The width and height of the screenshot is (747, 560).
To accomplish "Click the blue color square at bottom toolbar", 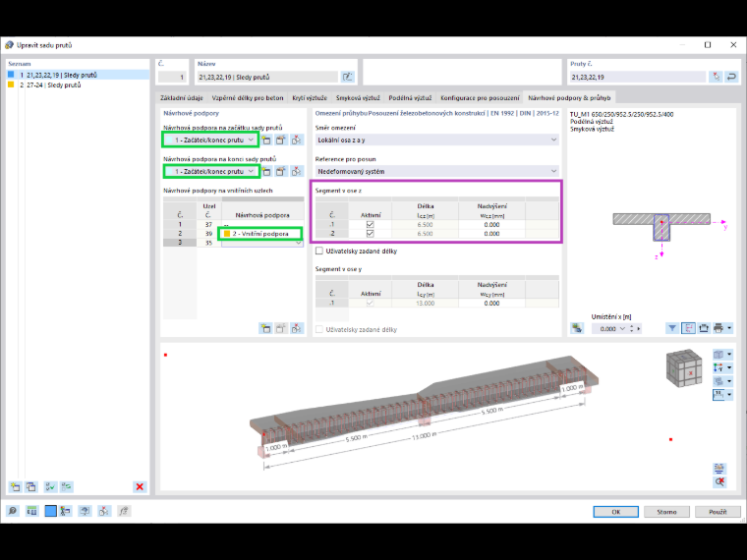I will (x=50, y=511).
